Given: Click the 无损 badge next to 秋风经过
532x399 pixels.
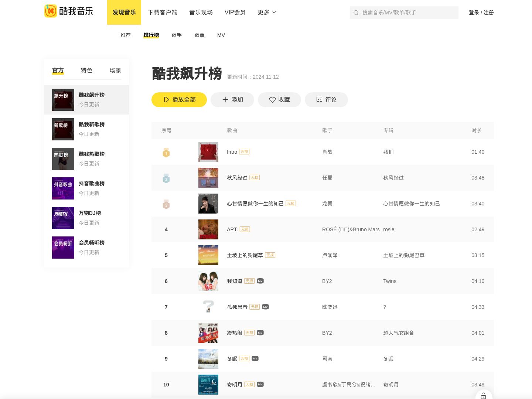Looking at the screenshot, I should point(255,178).
